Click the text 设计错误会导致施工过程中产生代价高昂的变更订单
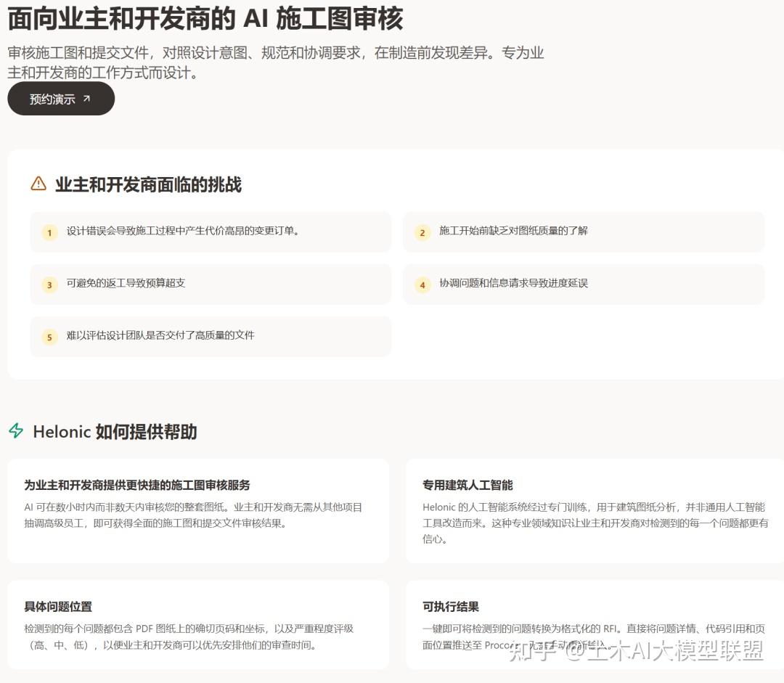The image size is (784, 683). coord(183,231)
